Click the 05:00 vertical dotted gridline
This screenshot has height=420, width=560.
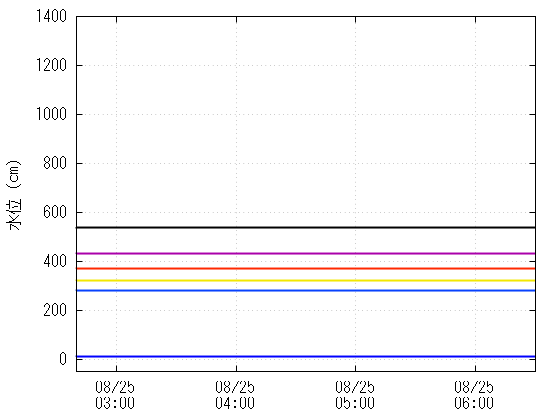[x=355, y=194]
